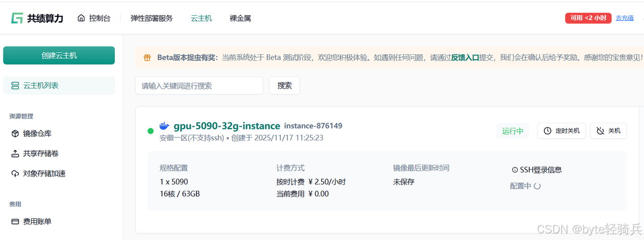Click the 规格配置 heading
644x240 pixels.
pos(174,168)
